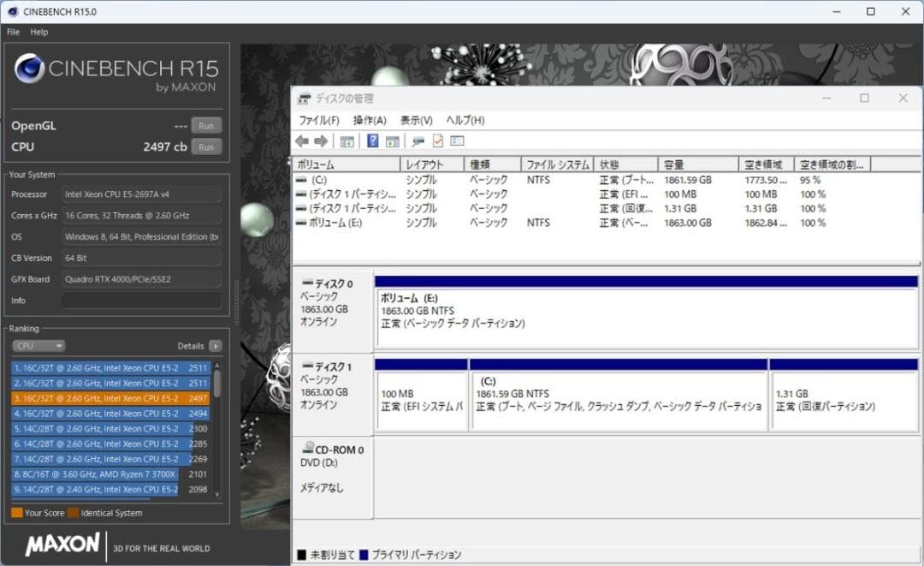The width and height of the screenshot is (924, 566).
Task: Run the OpenGL benchmark
Action: pyautogui.click(x=205, y=125)
